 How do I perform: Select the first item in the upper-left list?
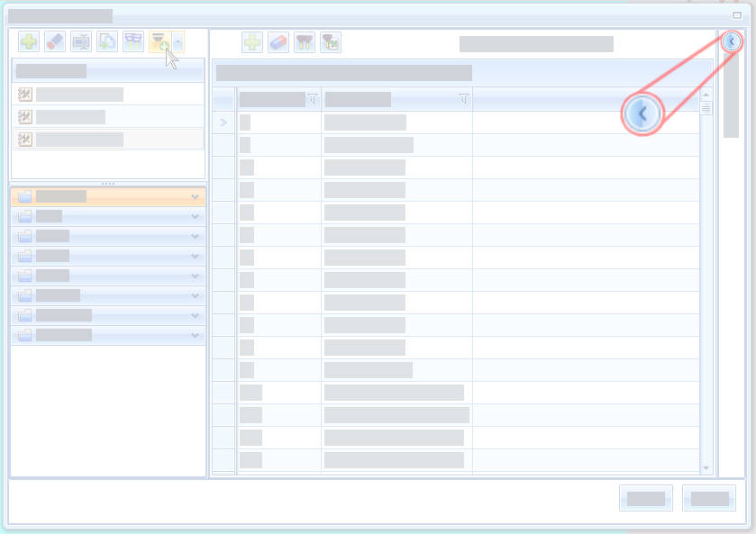click(79, 94)
